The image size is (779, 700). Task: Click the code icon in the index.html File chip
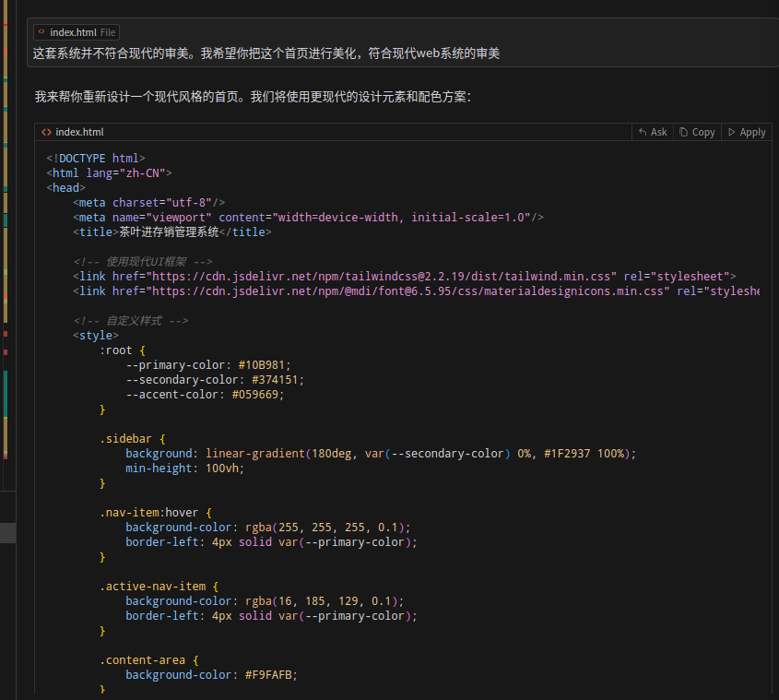tap(41, 31)
